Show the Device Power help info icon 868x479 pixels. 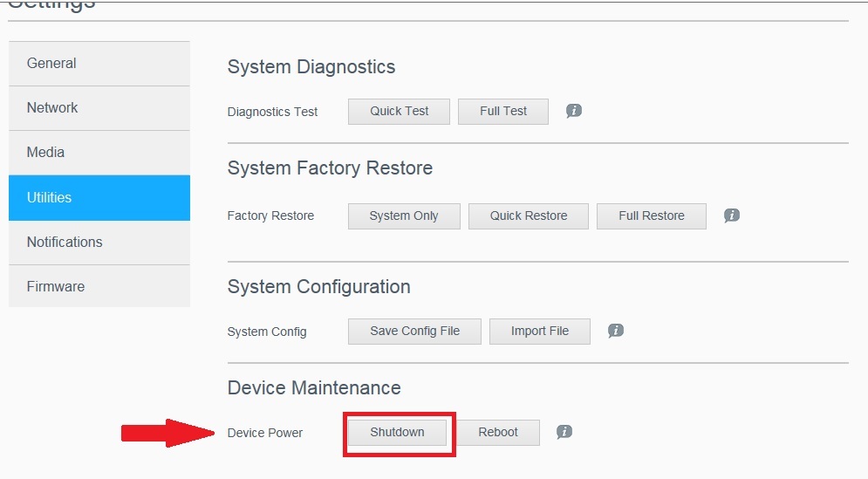pos(564,432)
